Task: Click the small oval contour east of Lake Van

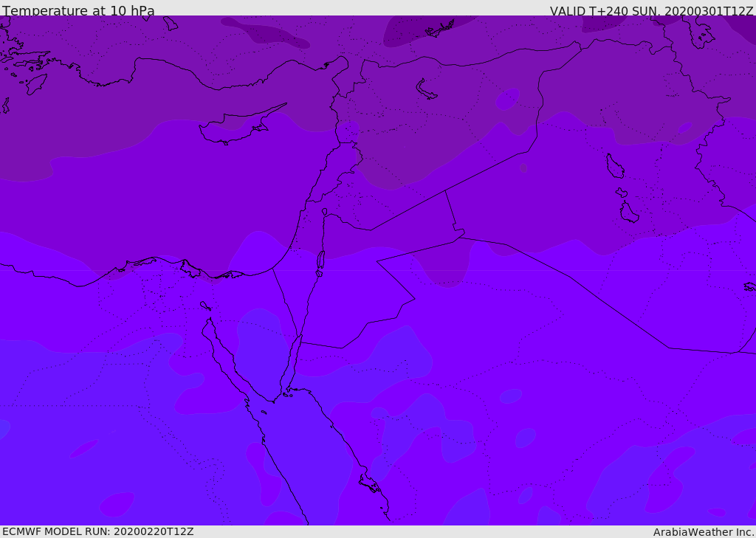Action: [507, 98]
